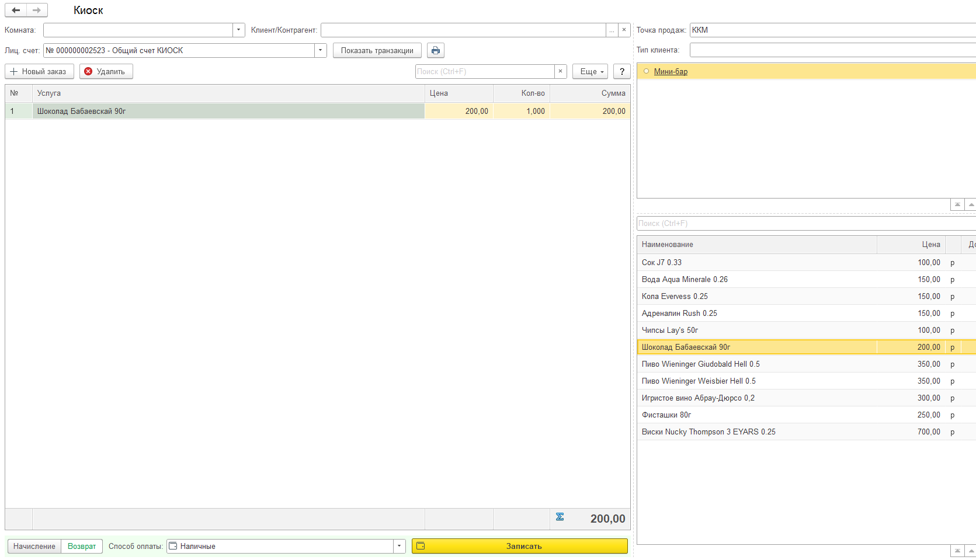
Task: Save with the Записать button
Action: 520,546
